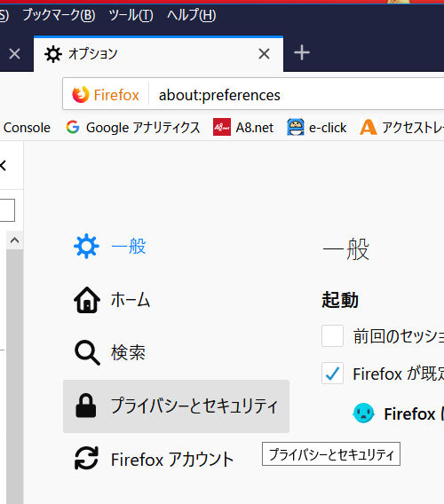Viewport: 444px width, 504px height.
Task: Click the 一般 gear icon
Action: point(86,246)
